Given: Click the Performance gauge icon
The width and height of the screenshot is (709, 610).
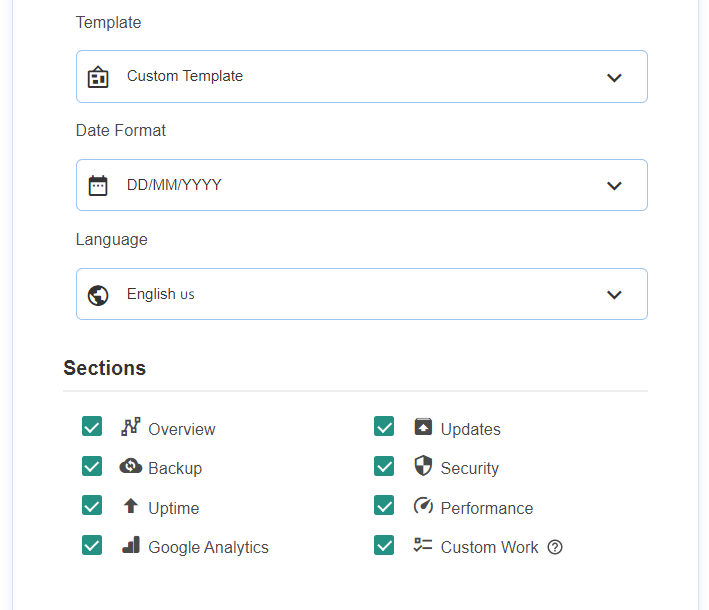Looking at the screenshot, I should pyautogui.click(x=423, y=507).
